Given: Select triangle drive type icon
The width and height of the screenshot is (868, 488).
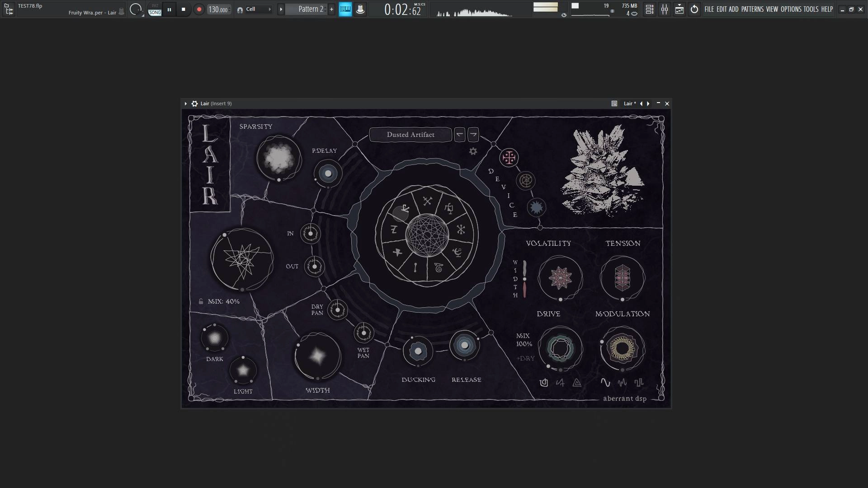Looking at the screenshot, I should pos(577,383).
